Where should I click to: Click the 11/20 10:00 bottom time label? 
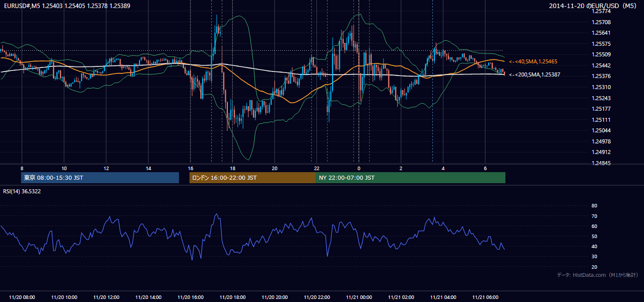click(64, 297)
